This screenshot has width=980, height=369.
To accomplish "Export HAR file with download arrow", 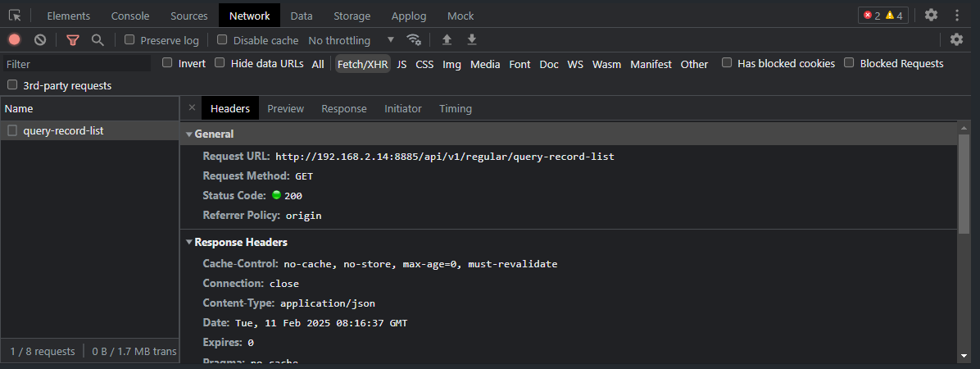I will (471, 39).
